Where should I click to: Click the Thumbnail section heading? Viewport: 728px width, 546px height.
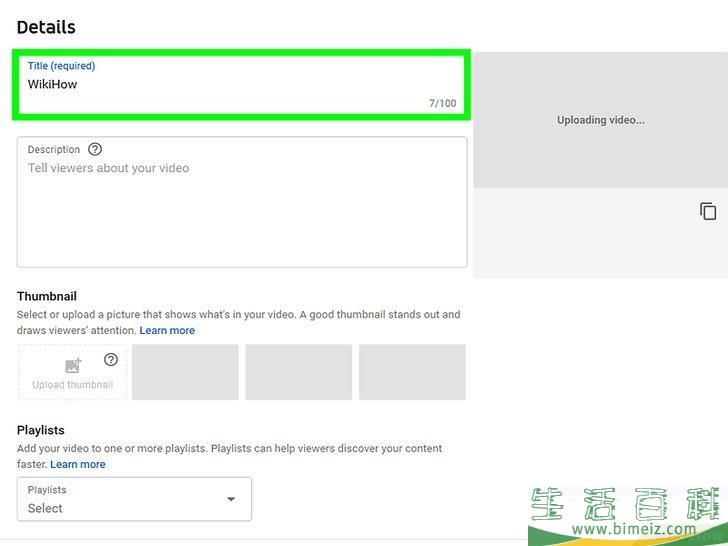(47, 296)
